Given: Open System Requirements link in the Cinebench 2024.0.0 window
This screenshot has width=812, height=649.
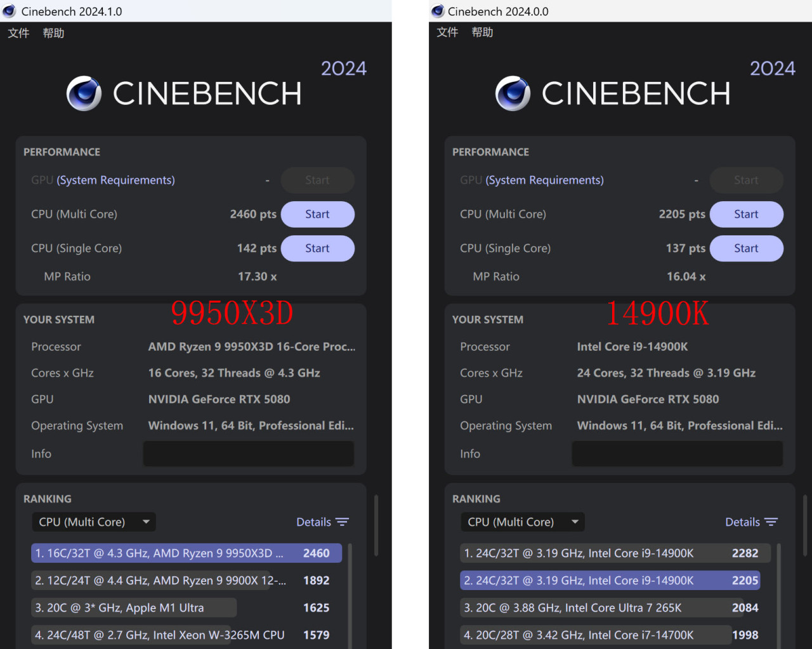Looking at the screenshot, I should [544, 180].
